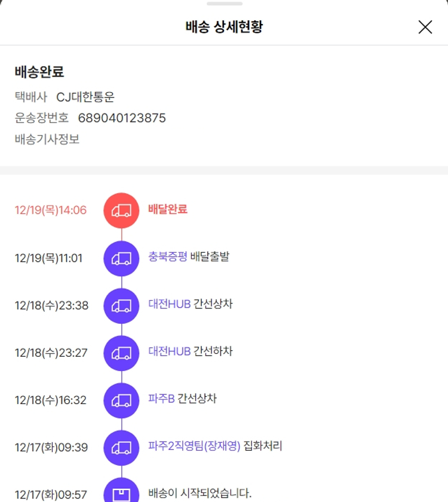The image size is (448, 502).
Task: Click the truck icon for 충북증평 배달출발
Action: click(121, 258)
